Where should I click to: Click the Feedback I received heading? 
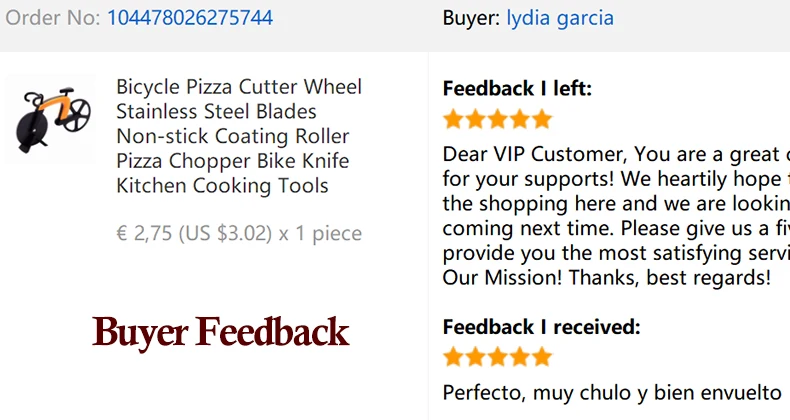point(541,327)
